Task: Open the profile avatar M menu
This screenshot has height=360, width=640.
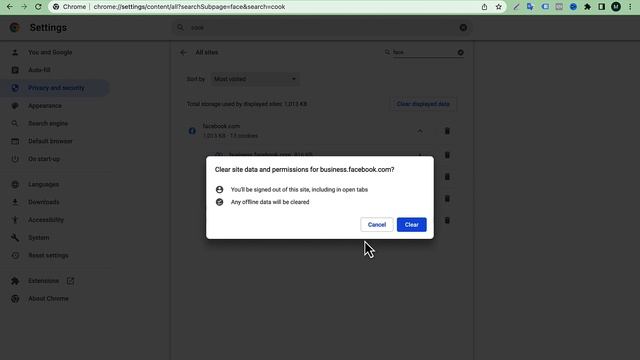Action: tap(616, 7)
